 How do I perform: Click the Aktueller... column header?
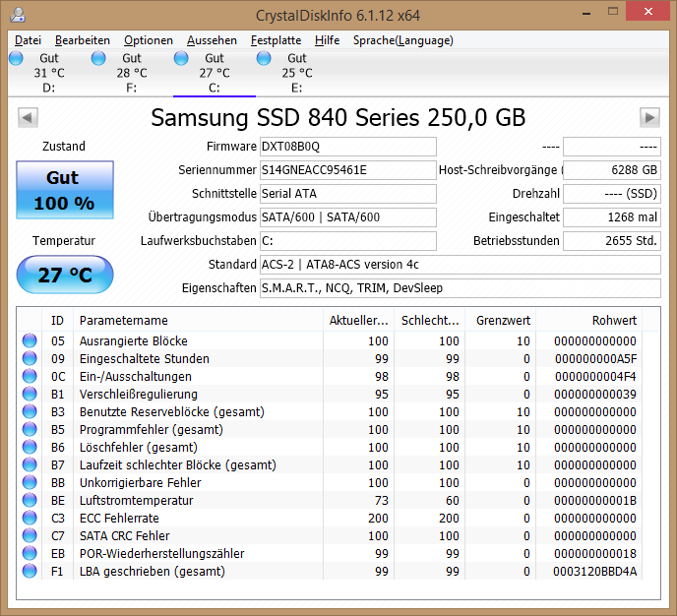tap(358, 321)
